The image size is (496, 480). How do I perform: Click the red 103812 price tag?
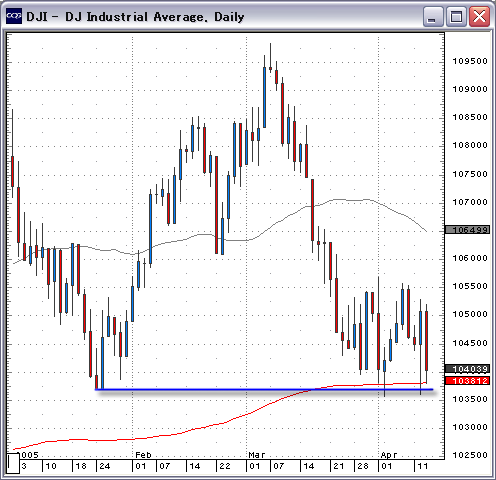click(x=468, y=381)
